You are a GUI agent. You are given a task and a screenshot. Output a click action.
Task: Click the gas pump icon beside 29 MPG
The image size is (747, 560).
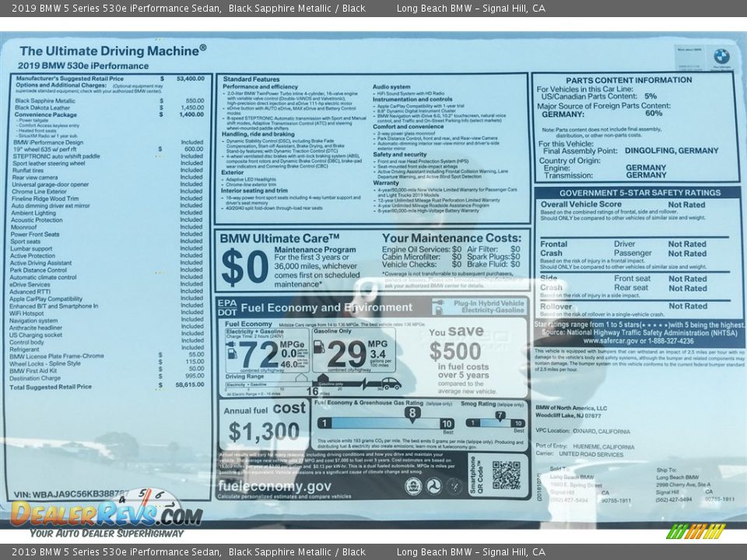[319, 348]
